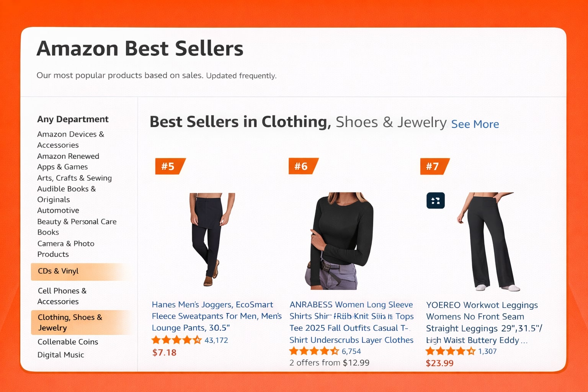This screenshot has height=392, width=588.
Task: Click the 2 offers from $12.99 link
Action: click(x=329, y=362)
